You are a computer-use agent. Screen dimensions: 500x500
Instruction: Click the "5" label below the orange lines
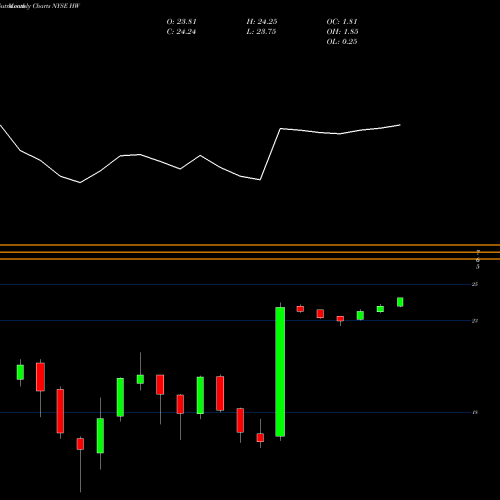[478, 267]
